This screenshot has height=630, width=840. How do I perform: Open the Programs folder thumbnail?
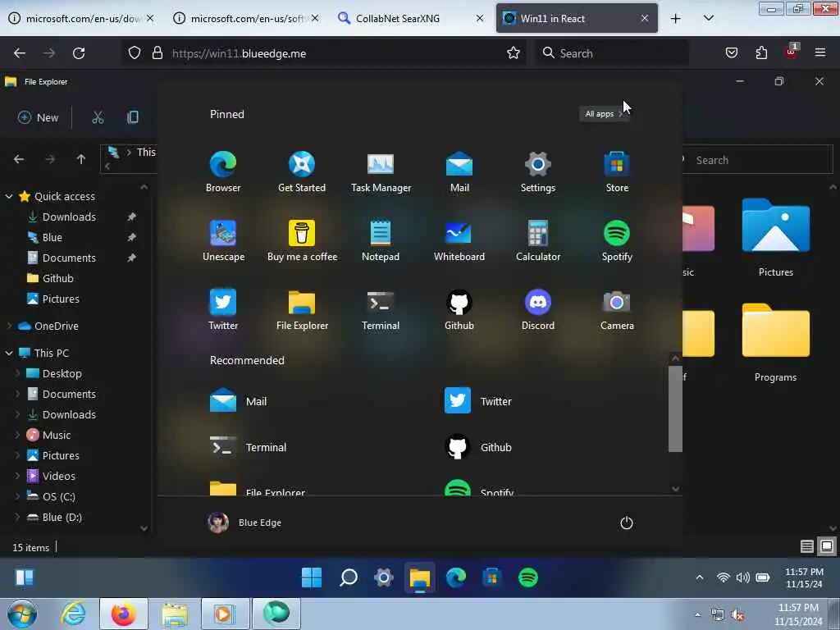[775, 343]
